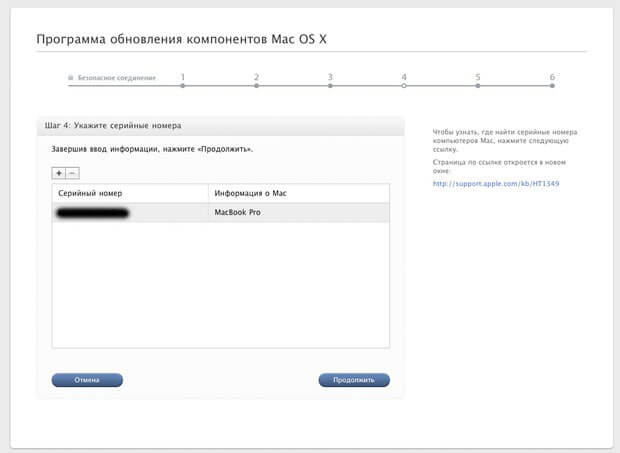Select the MacBook Pro row cell
The image size is (620, 453).
click(299, 213)
